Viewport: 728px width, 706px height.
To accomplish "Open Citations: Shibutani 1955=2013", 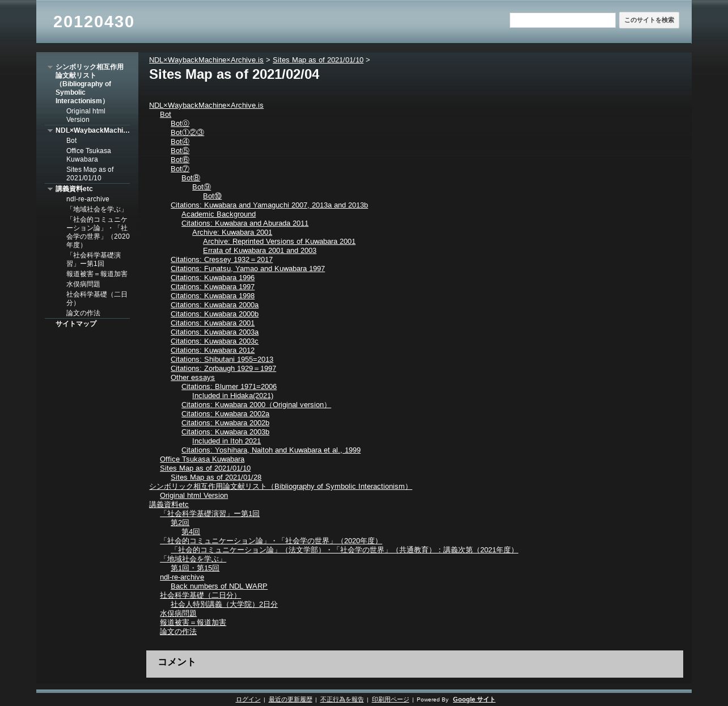I will [222, 359].
